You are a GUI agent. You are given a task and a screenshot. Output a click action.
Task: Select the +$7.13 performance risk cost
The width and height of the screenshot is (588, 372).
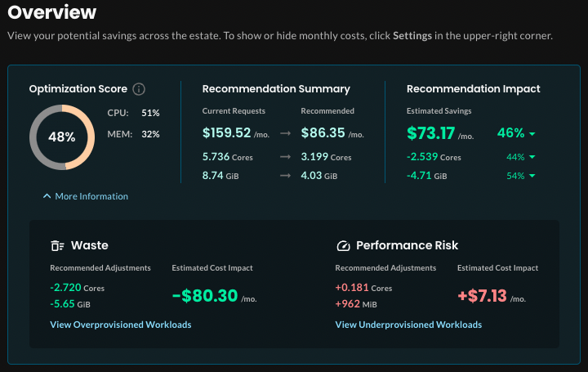(482, 296)
